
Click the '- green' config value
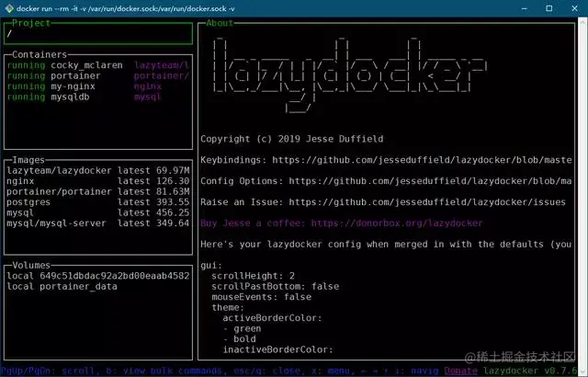coord(242,328)
